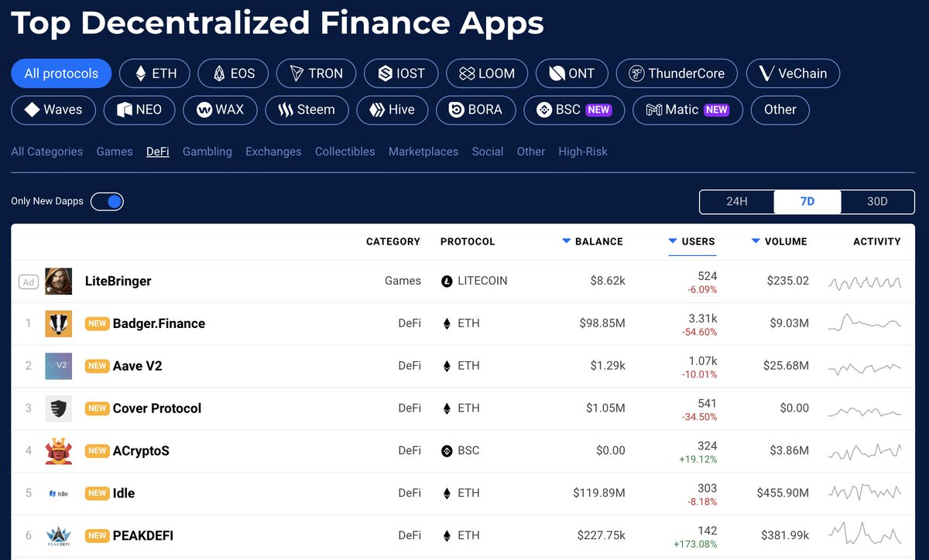Open the PEAKDEFI dapp page

point(143,535)
